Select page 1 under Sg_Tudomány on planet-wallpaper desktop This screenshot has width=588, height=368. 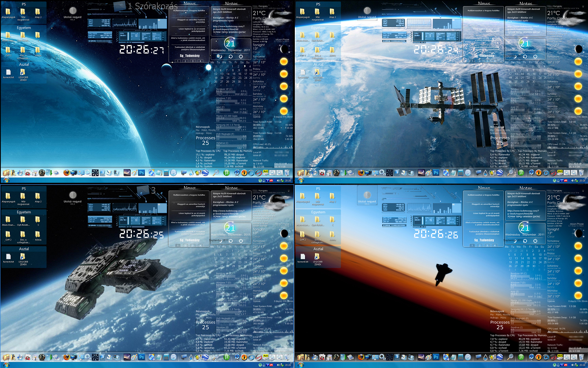tap(178, 61)
